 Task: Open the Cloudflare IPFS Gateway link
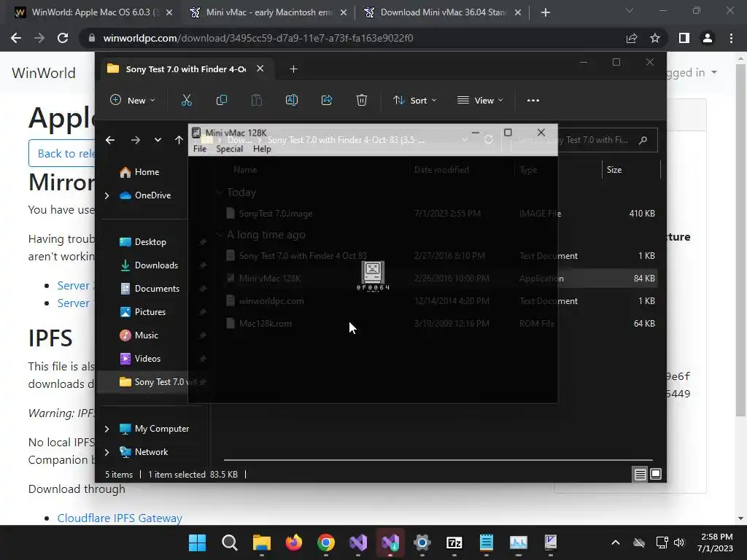(x=120, y=518)
